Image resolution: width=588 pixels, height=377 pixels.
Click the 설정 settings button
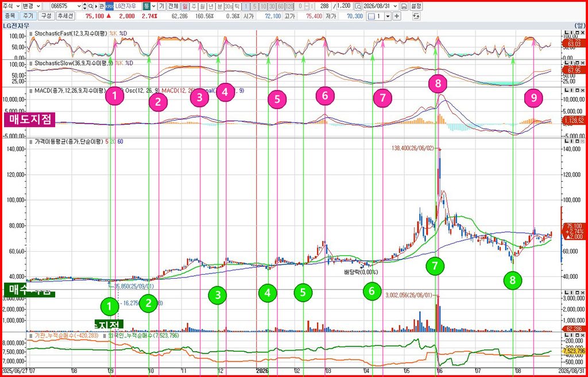416,6
